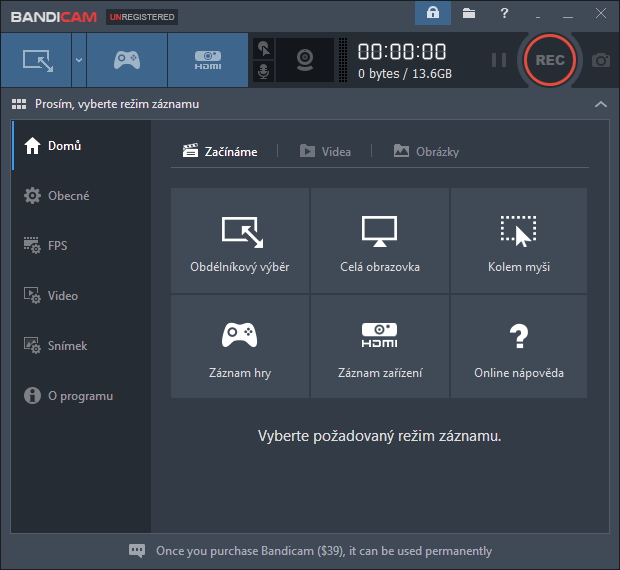Open FPS settings in sidebar
This screenshot has width=620, height=570.
point(81,245)
